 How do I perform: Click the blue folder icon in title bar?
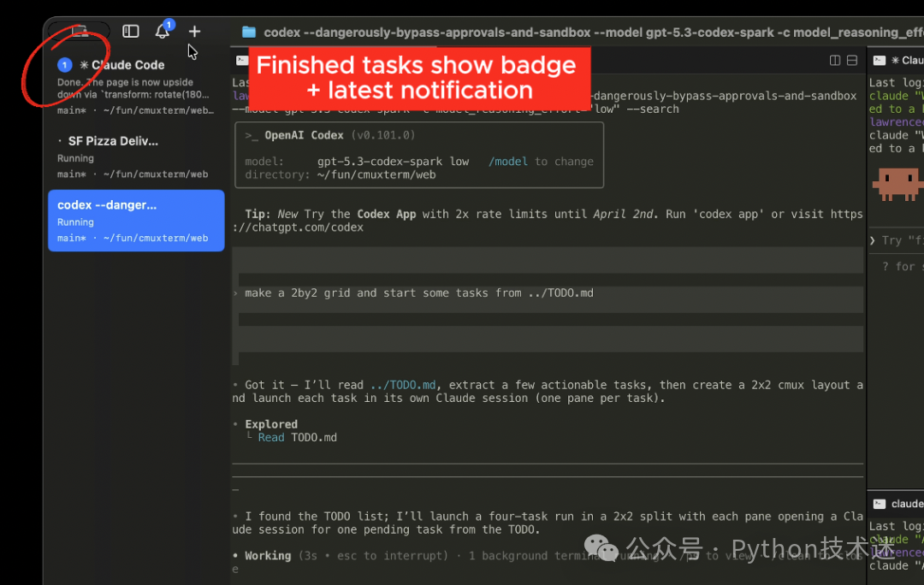tap(249, 32)
